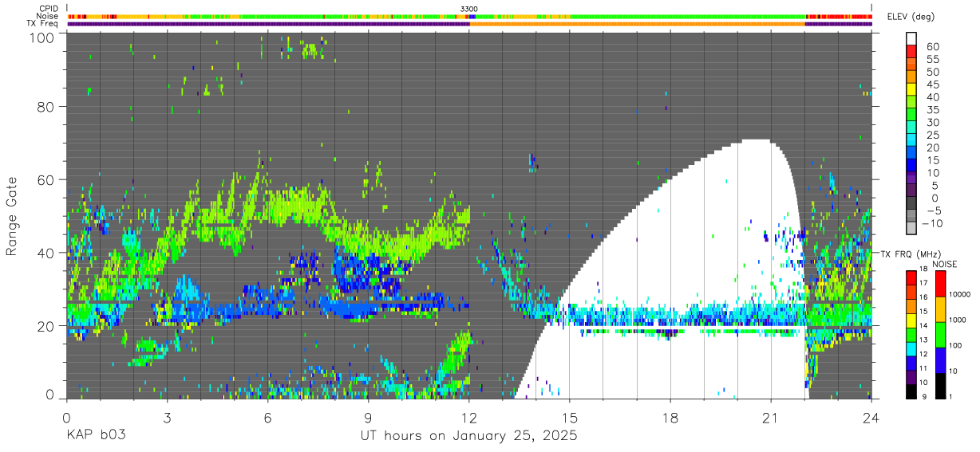The width and height of the screenshot is (980, 452).
Task: Pick the cyan swatch in TX FRQ colorbar
Action: [911, 348]
